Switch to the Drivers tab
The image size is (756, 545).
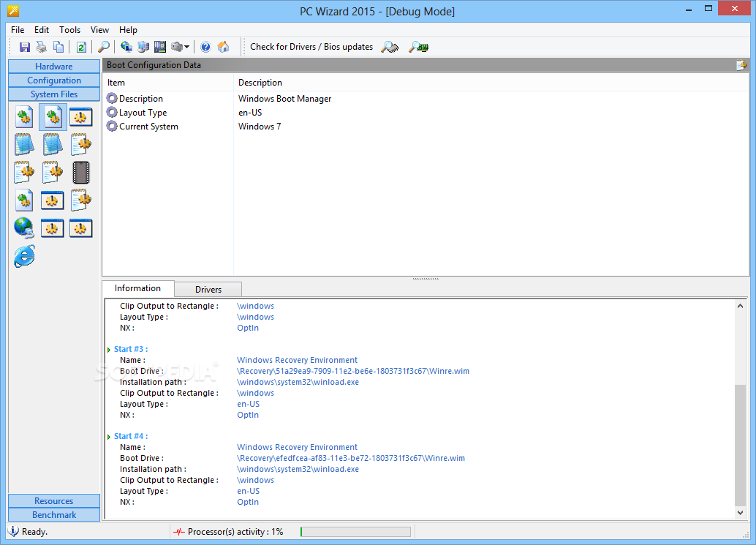208,290
